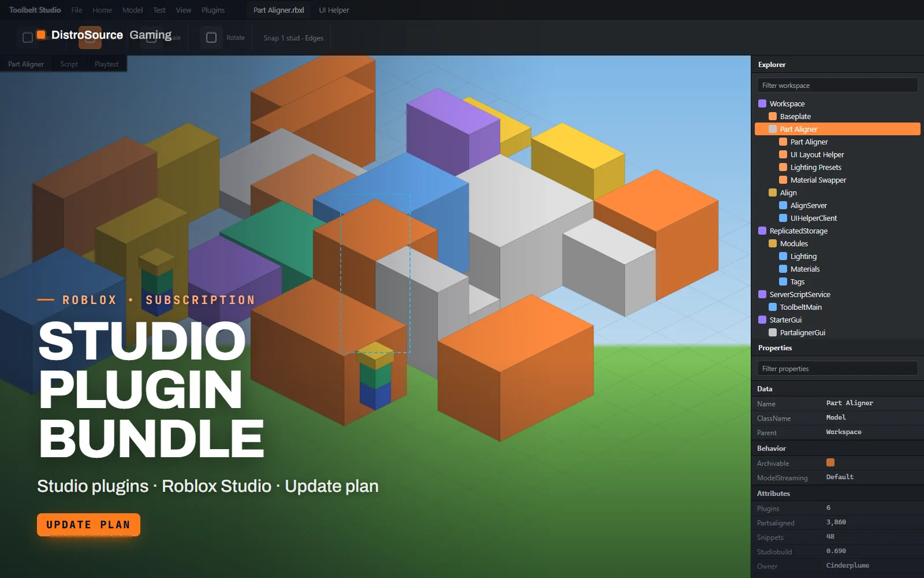Click the Filter workspace input field
This screenshot has width=924, height=578.
coord(837,85)
